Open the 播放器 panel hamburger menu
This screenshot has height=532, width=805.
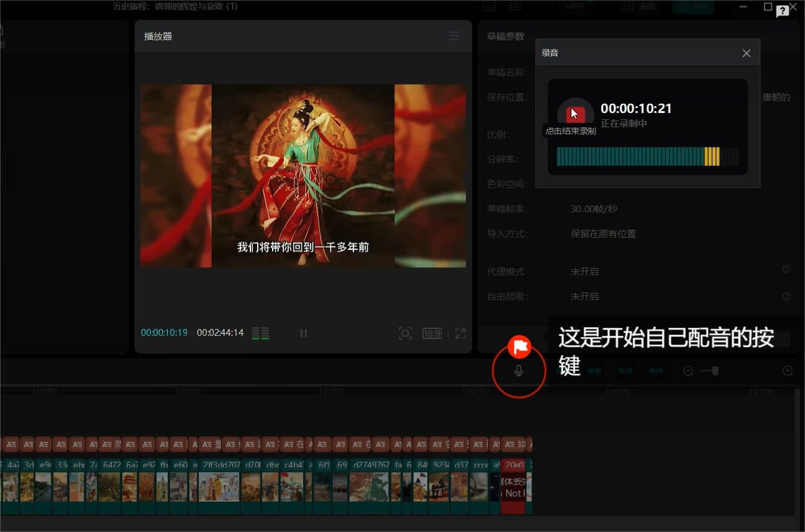454,36
